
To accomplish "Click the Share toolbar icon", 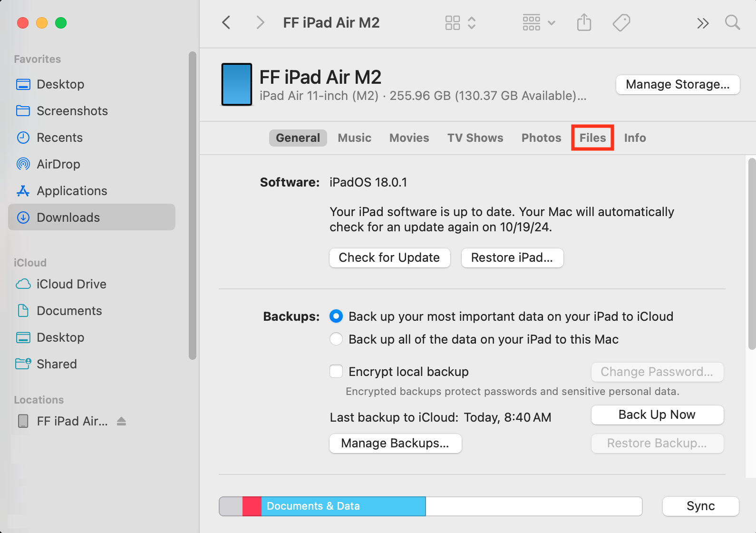I will [584, 22].
